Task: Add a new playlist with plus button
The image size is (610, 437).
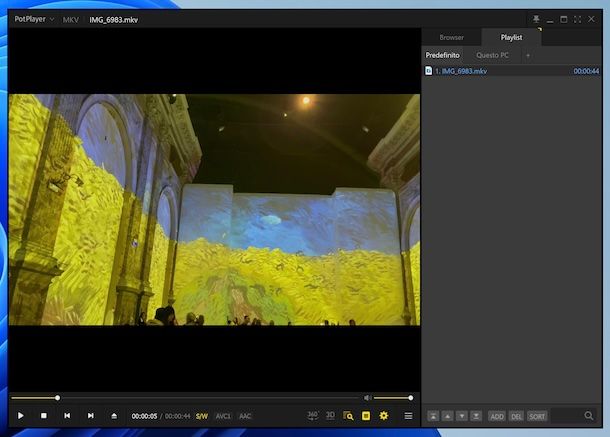Action: pos(528,56)
